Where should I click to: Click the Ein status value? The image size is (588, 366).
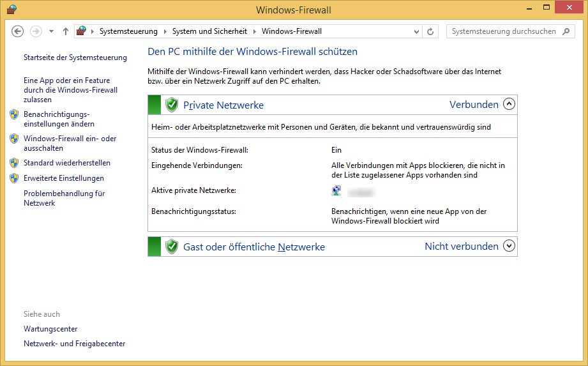coord(336,150)
